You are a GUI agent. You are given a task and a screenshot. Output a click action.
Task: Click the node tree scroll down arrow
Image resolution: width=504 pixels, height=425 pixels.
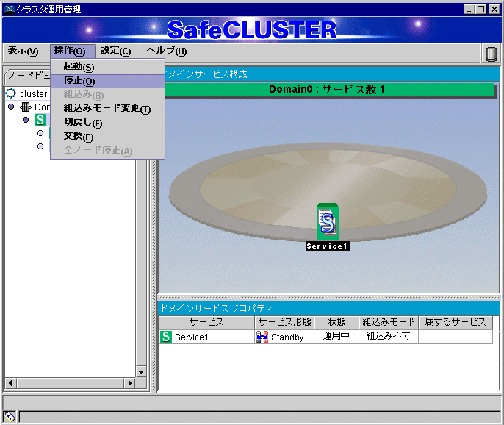click(141, 371)
